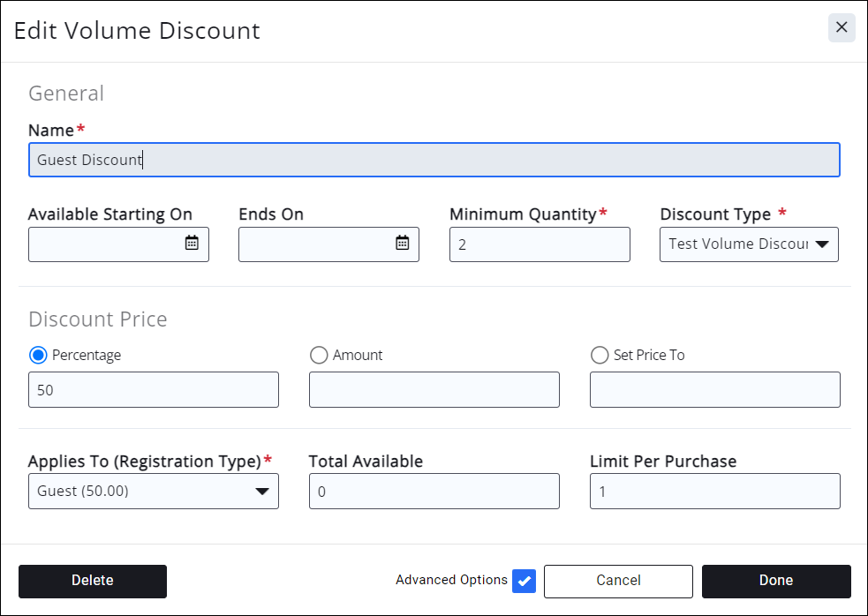This screenshot has width=868, height=616.
Task: Close the Edit Volume Discount dialog
Action: tap(842, 28)
